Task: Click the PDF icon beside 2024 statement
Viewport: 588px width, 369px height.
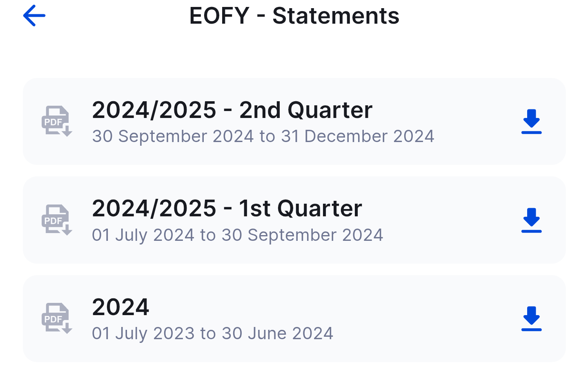Action: point(57,318)
